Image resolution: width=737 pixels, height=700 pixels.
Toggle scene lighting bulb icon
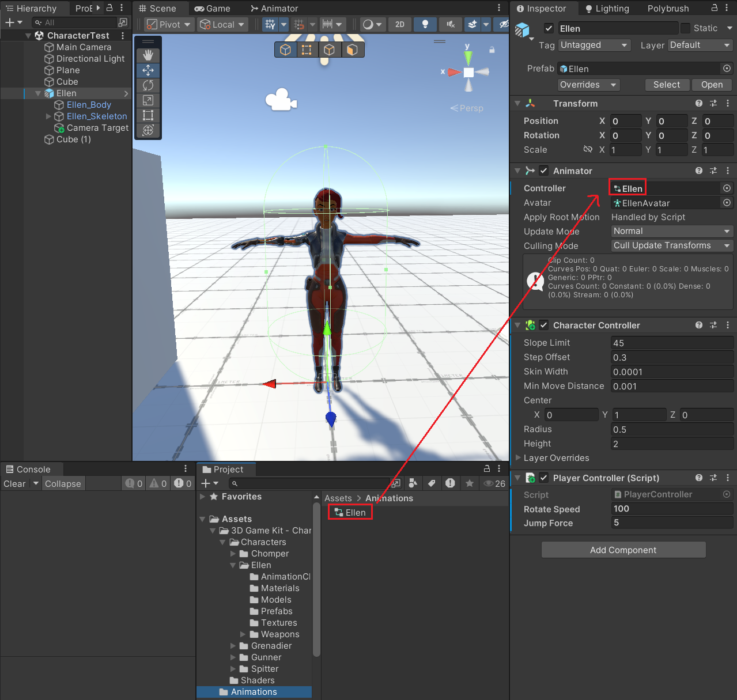point(425,24)
